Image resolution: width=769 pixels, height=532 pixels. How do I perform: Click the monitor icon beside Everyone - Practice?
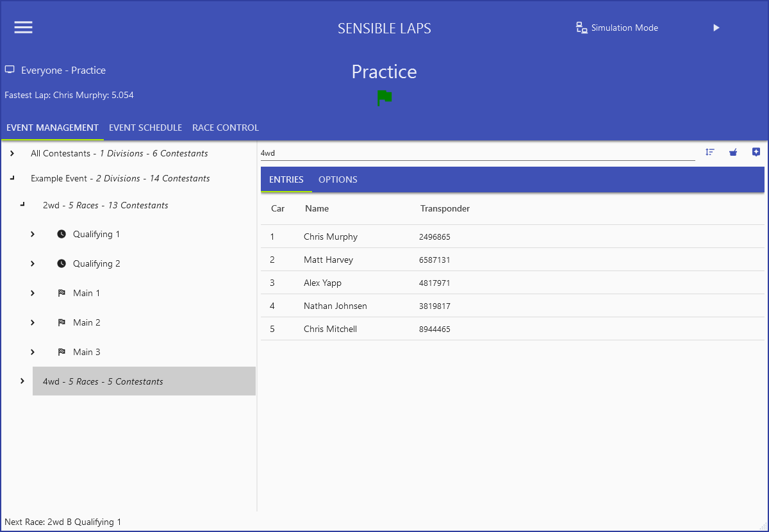click(10, 70)
